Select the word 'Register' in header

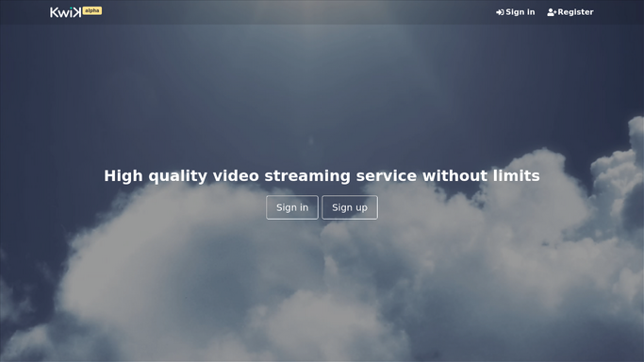575,12
